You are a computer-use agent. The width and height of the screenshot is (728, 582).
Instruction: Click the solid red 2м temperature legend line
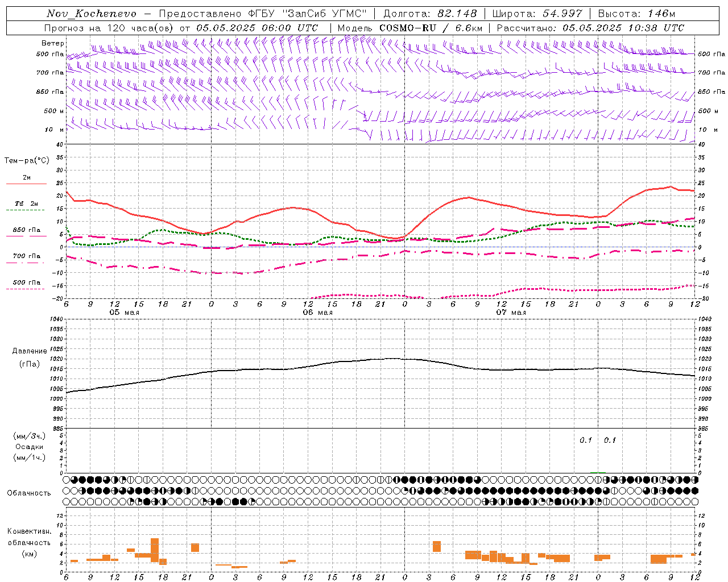(x=26, y=184)
